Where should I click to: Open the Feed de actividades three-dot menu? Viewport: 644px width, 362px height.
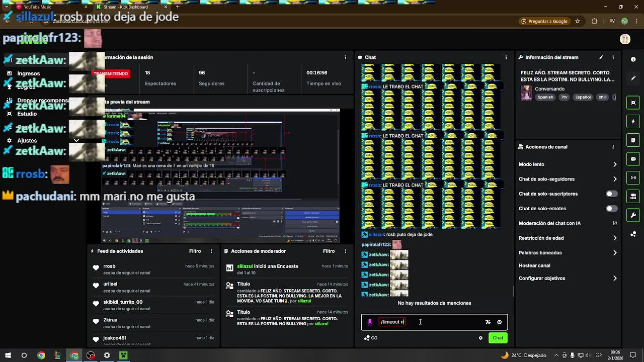click(211, 251)
